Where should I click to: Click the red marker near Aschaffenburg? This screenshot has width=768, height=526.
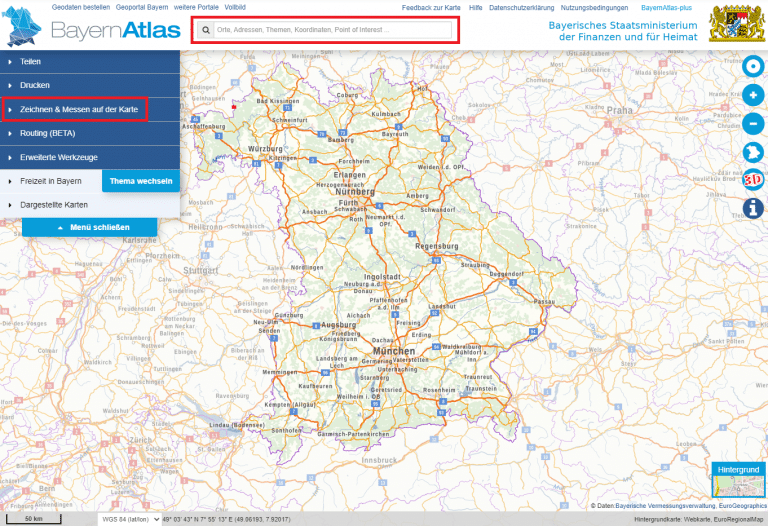234,107
